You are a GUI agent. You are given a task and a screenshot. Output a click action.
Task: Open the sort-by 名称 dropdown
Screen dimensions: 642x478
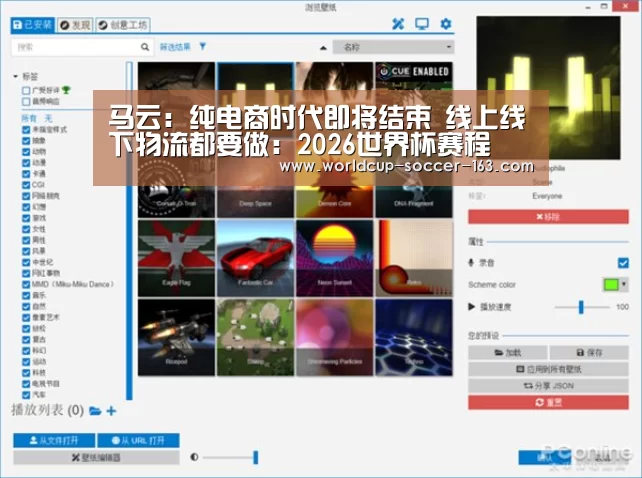click(x=393, y=47)
